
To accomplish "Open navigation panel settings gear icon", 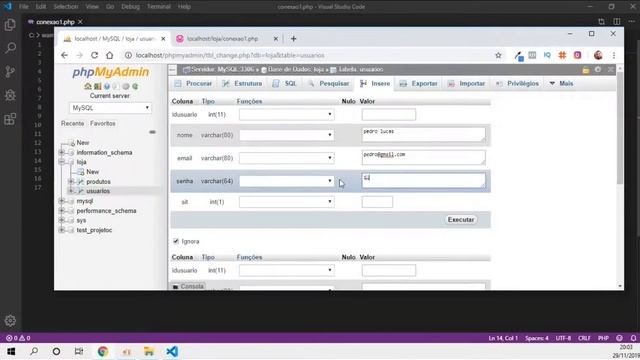I will coord(126,86).
